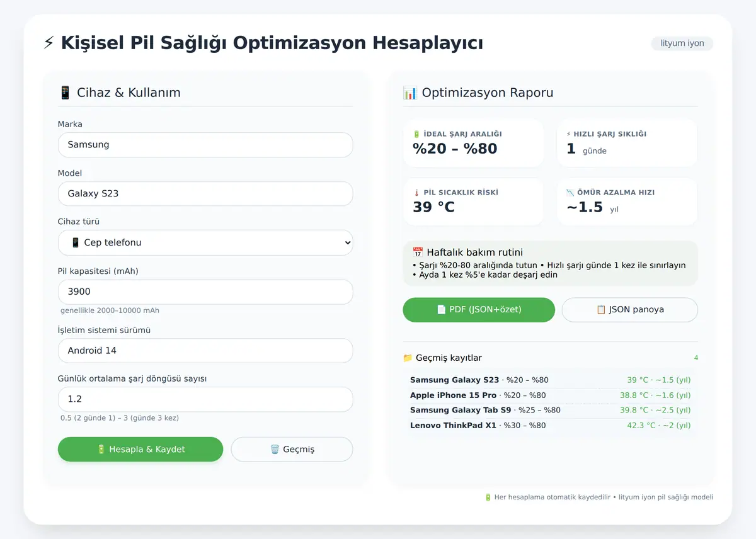
Task: Select the Samsung Galaxy S23 history row
Action: (551, 380)
